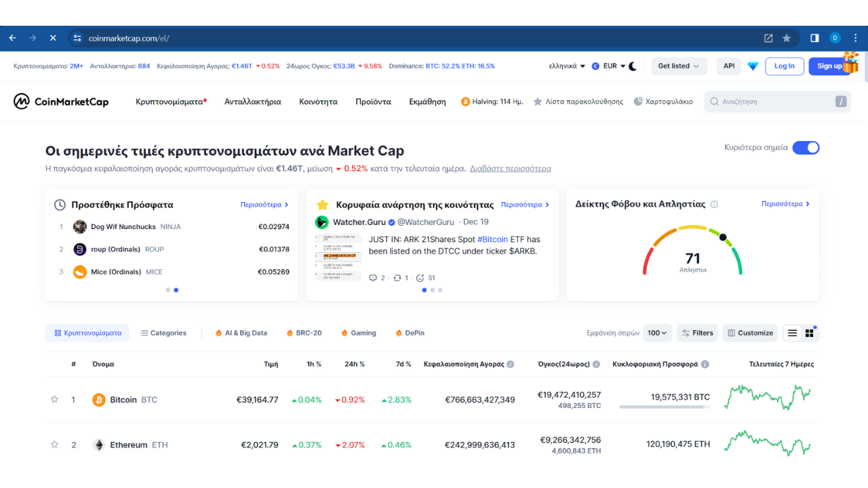Screen dimensions: 868x488
Task: Open the comments icon on Watcher.Guru post
Action: click(373, 278)
